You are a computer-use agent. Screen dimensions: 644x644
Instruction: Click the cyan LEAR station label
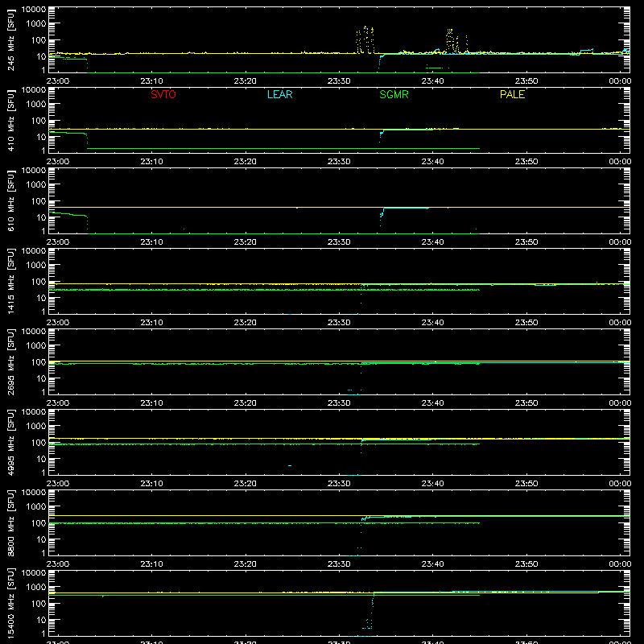click(x=279, y=94)
